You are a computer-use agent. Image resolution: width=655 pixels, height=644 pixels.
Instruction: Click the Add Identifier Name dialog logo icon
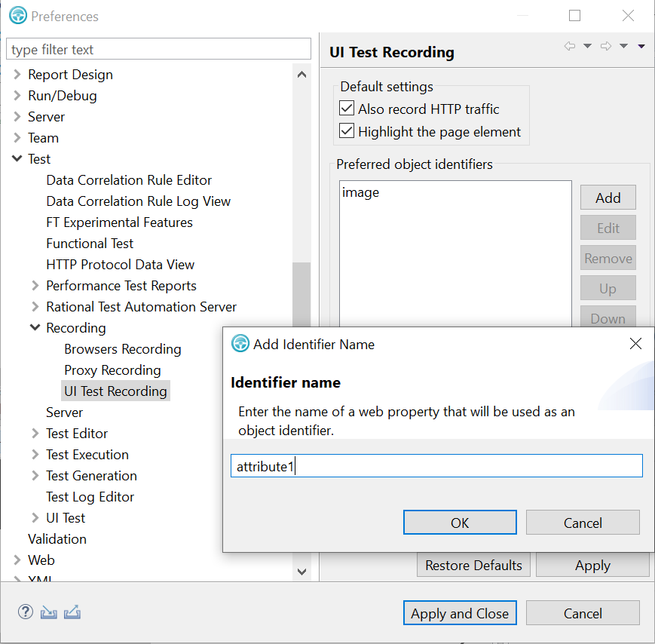[240, 343]
